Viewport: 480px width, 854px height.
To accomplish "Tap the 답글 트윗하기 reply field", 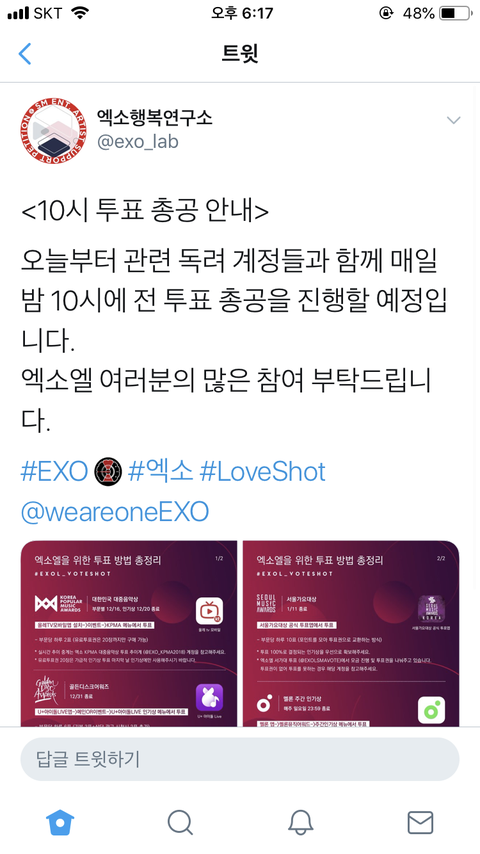I will 240,759.
